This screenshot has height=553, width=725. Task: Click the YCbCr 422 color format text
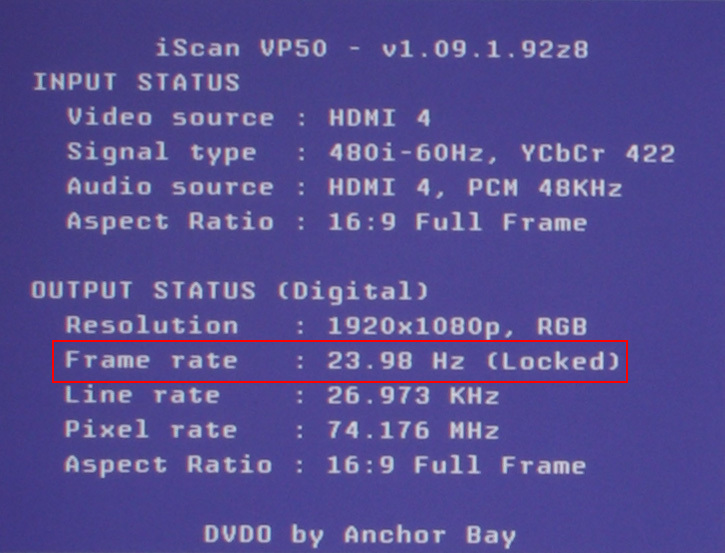[598, 153]
